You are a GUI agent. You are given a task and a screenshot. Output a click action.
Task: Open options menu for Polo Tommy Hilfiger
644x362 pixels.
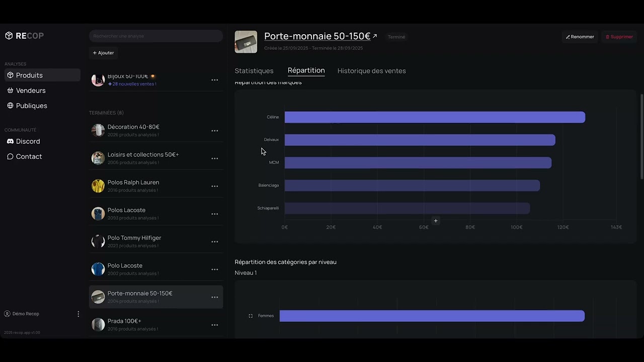(x=215, y=242)
